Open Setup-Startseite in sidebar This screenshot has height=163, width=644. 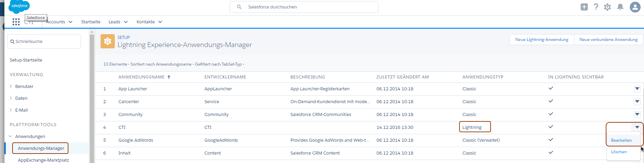point(26,60)
